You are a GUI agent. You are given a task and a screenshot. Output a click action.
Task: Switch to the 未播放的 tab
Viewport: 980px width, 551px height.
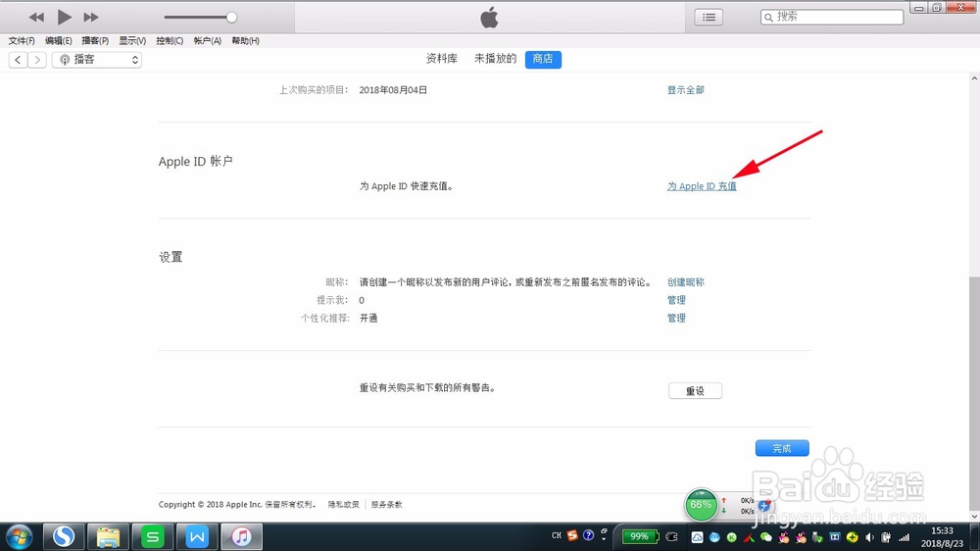coord(495,59)
